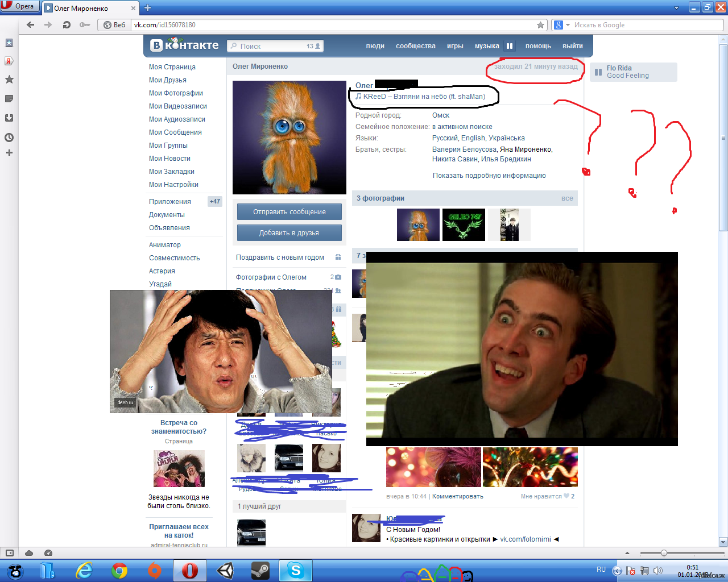Show detailed information via Показать подробную информацию
This screenshot has height=582, width=728.
pyautogui.click(x=489, y=176)
